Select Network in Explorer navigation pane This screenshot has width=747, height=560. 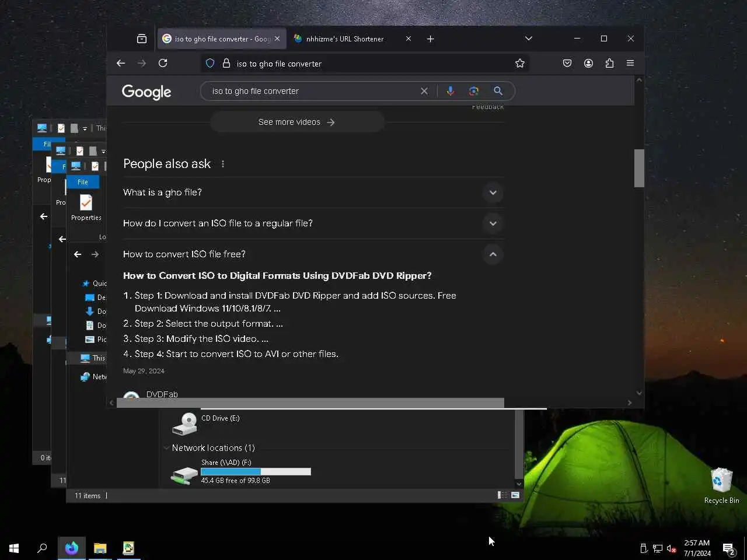(93, 377)
